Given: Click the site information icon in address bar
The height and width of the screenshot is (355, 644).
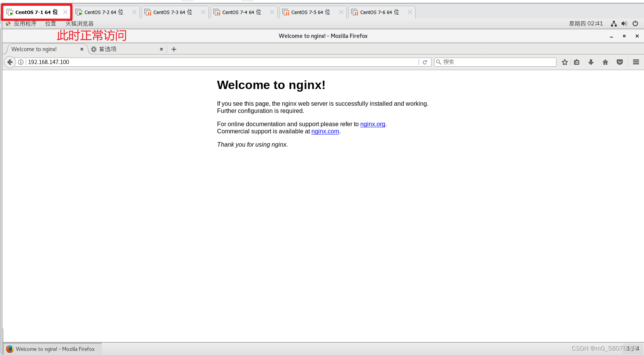Looking at the screenshot, I should 21,62.
